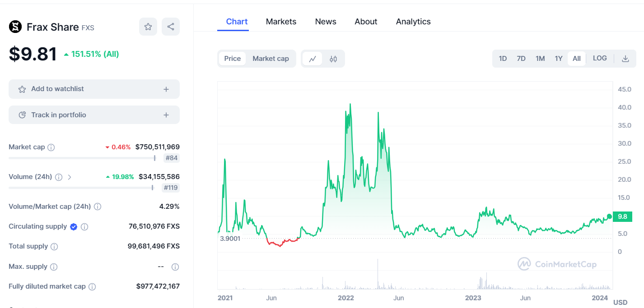Select the 7D time range button
This screenshot has height=308, width=644.
coord(521,59)
